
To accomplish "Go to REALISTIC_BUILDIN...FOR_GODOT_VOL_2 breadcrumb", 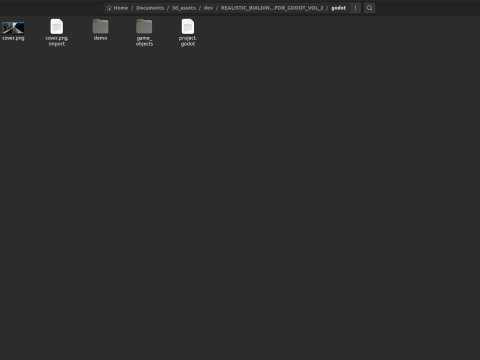I will coord(272,8).
